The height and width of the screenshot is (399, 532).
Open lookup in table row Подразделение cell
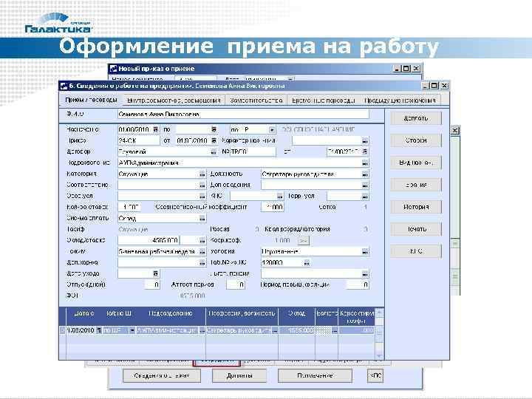point(202,330)
